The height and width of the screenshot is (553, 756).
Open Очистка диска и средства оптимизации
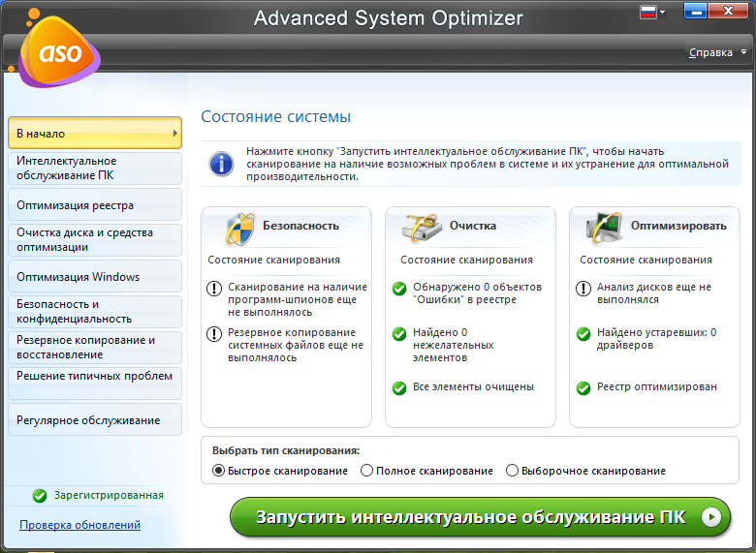coord(95,240)
